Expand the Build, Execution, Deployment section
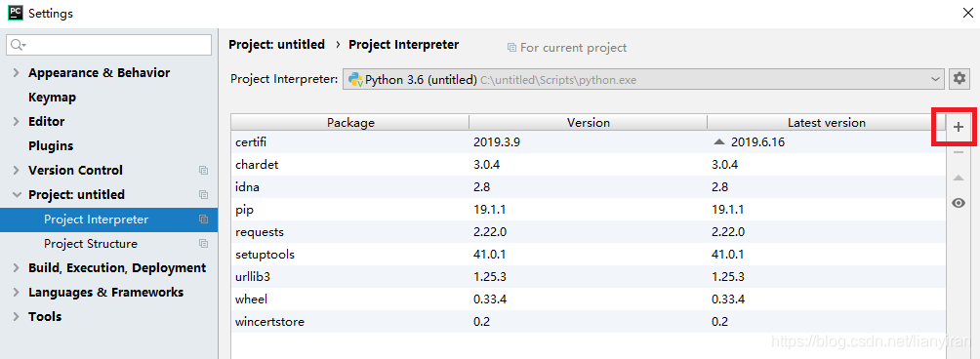This screenshot has height=359, width=980. click(17, 268)
